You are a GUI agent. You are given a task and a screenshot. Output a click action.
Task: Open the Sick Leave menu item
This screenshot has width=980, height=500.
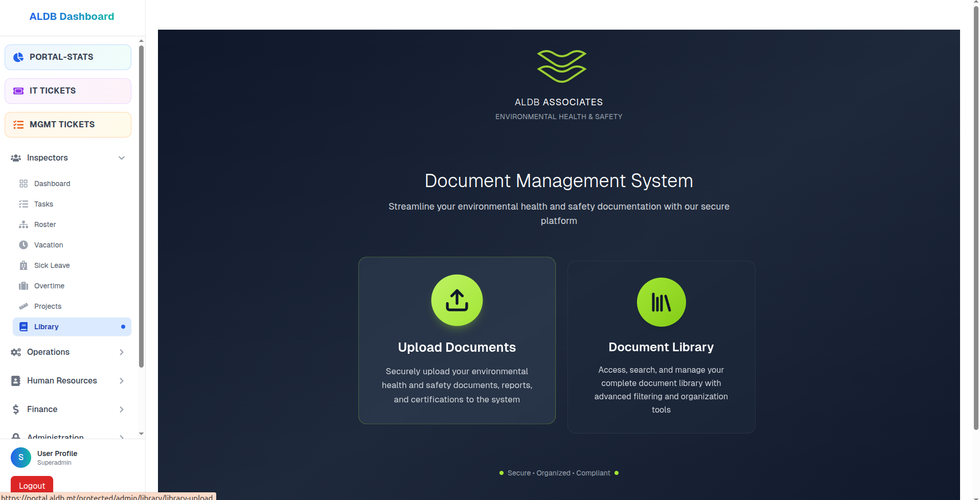[x=52, y=265]
